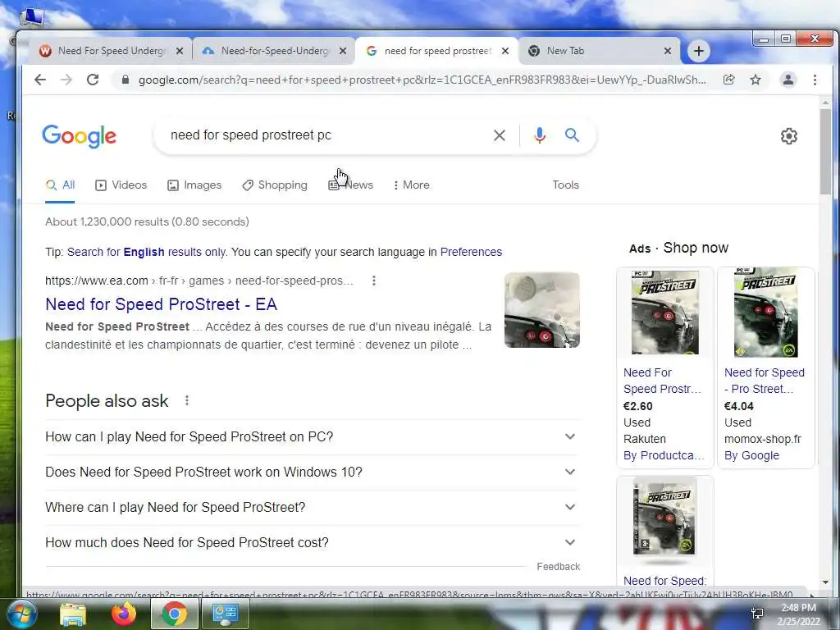Viewport: 840px width, 630px height.
Task: Click scrollbar down arrow
Action: point(825,582)
